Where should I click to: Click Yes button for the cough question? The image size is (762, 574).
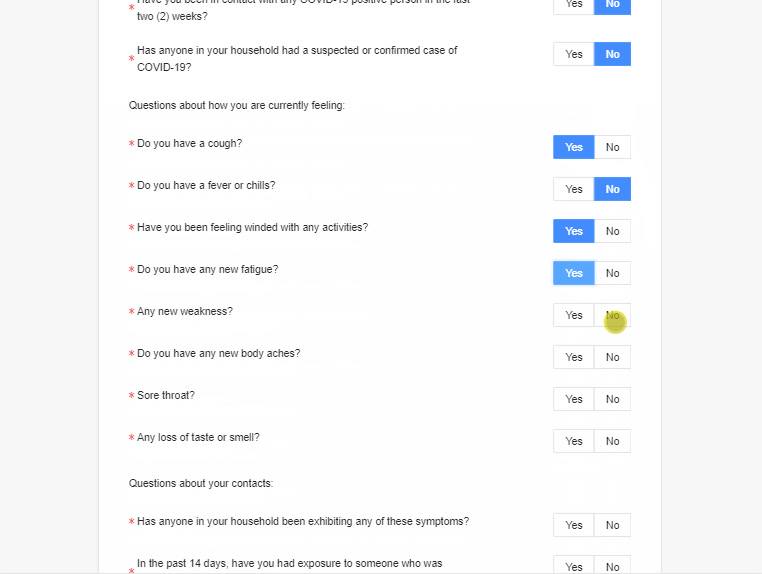pyautogui.click(x=573, y=147)
